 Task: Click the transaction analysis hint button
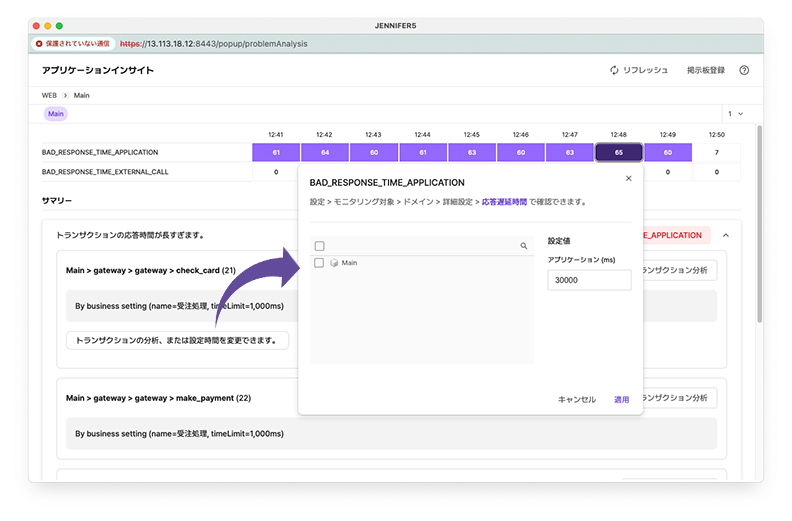(x=177, y=340)
